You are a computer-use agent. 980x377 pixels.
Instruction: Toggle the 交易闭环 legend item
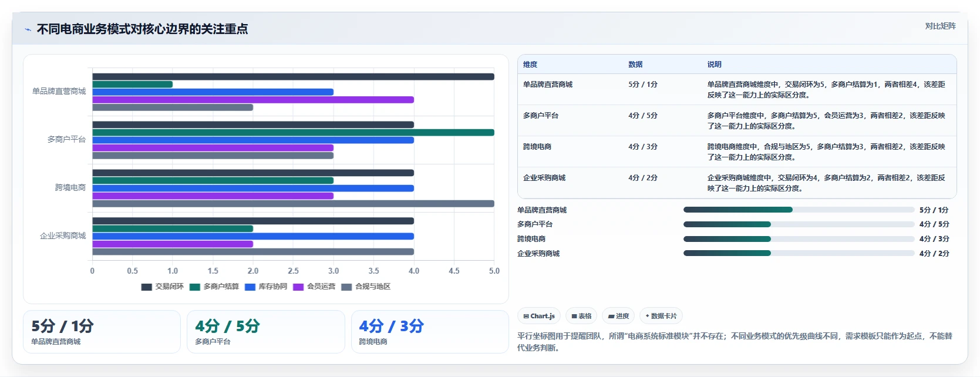[x=163, y=287]
